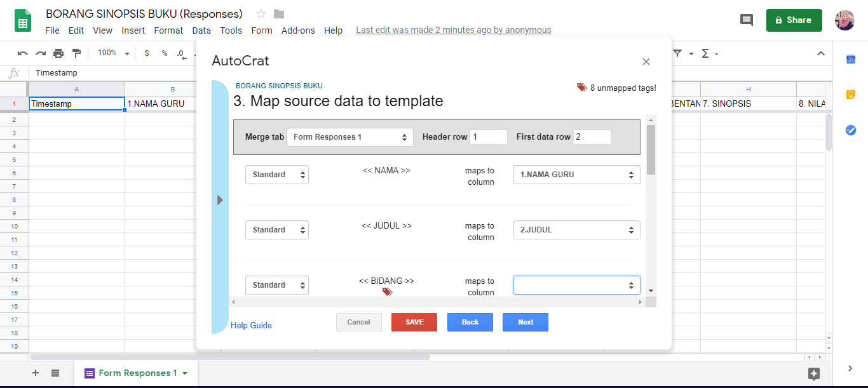Open the File menu
The height and width of the screenshot is (388, 868).
[x=52, y=30]
